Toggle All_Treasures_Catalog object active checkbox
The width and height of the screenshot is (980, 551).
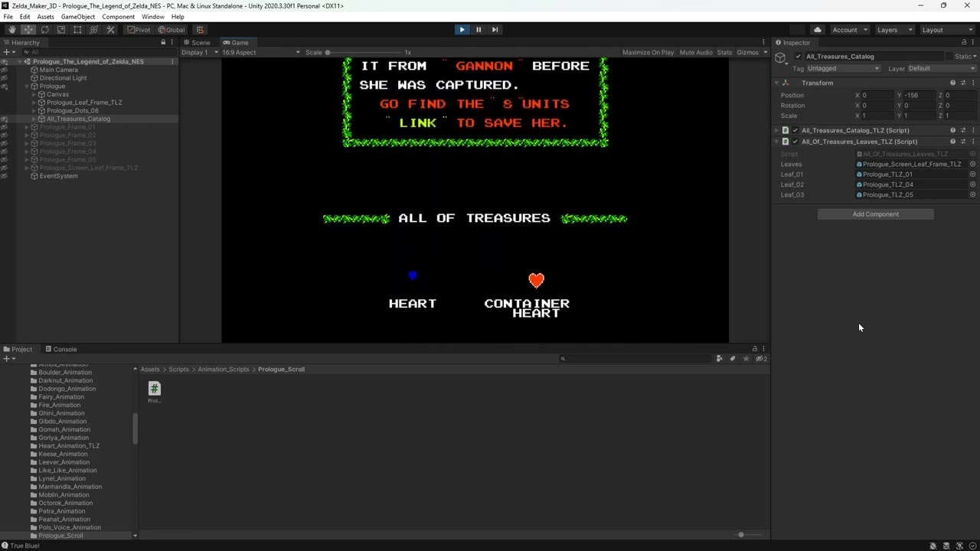click(799, 57)
